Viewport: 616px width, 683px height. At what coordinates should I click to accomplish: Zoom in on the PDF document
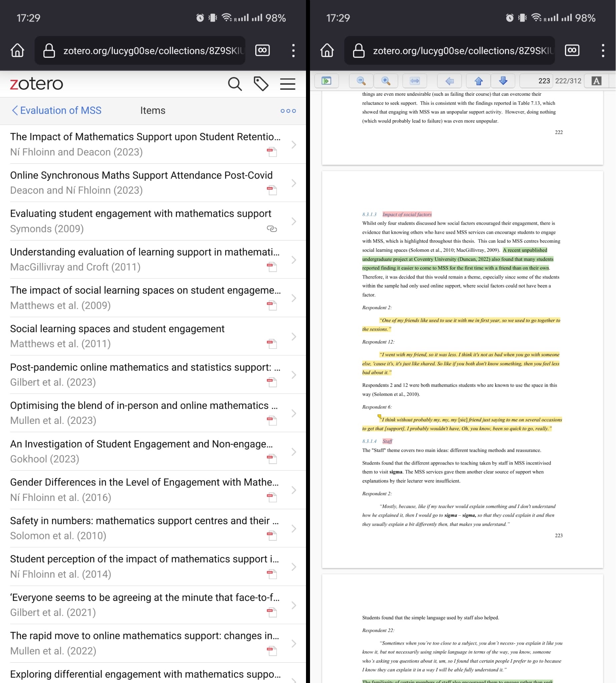(x=385, y=81)
